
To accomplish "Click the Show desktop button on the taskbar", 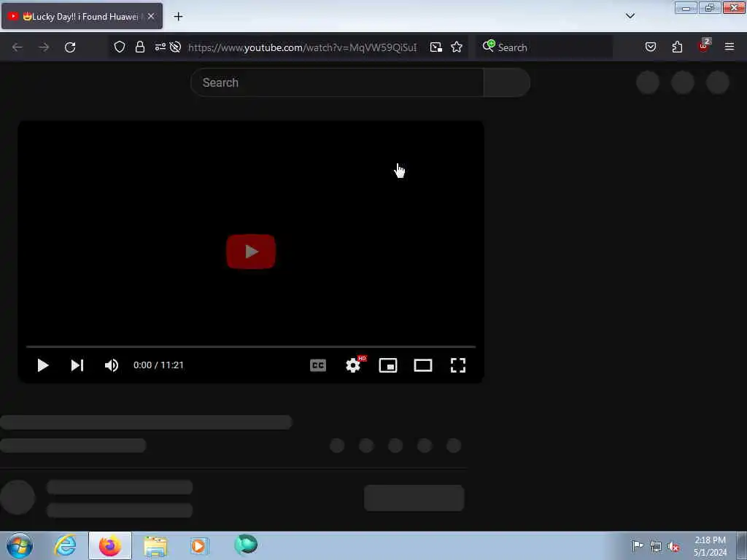I will 742,545.
